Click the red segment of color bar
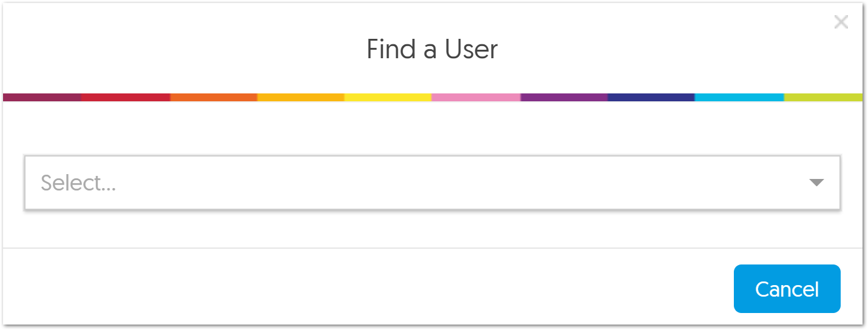The width and height of the screenshot is (868, 330). click(126, 97)
